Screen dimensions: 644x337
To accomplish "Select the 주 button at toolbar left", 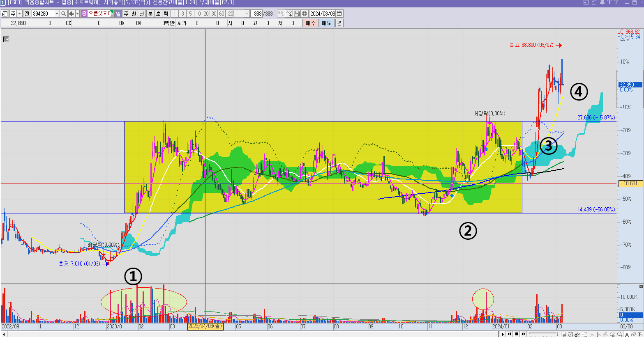I will point(13,14).
